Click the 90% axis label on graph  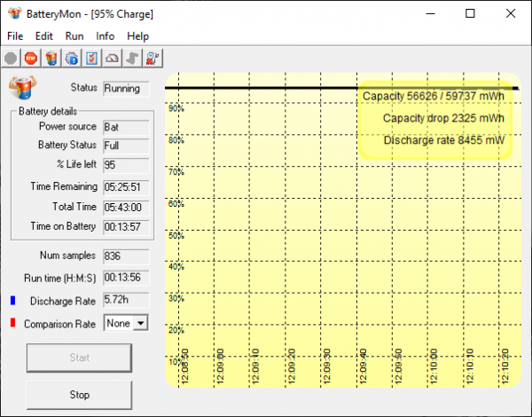click(176, 108)
